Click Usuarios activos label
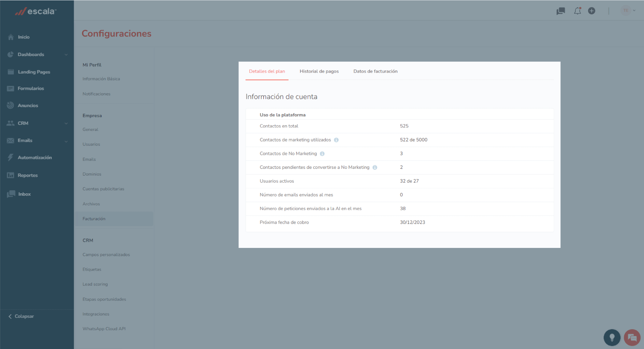This screenshot has width=644, height=349. tap(277, 181)
